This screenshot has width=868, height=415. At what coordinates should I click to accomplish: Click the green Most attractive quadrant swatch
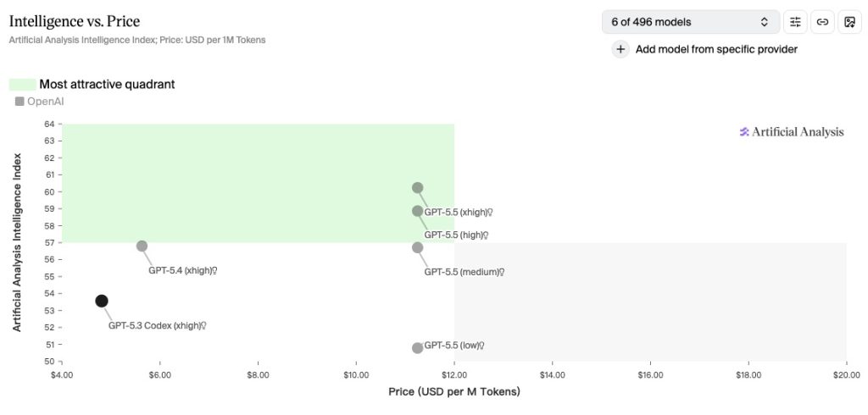23,84
